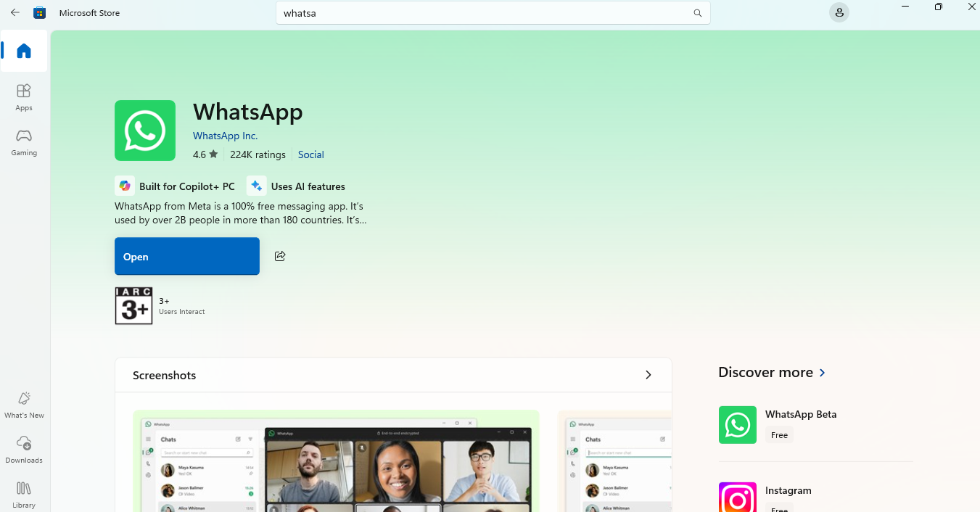
Task: Click the Built for Copilot+ PC label
Action: click(187, 186)
